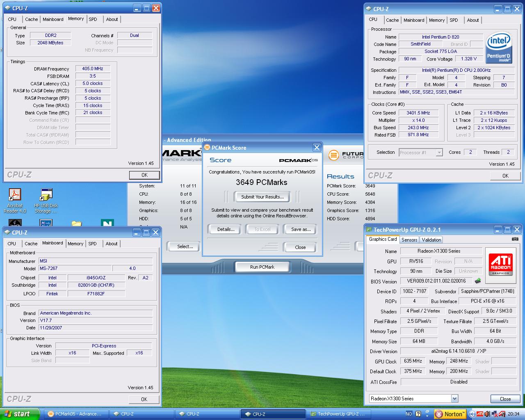Click the language bar help question-mark icon
The image size is (525, 420).
418,414
